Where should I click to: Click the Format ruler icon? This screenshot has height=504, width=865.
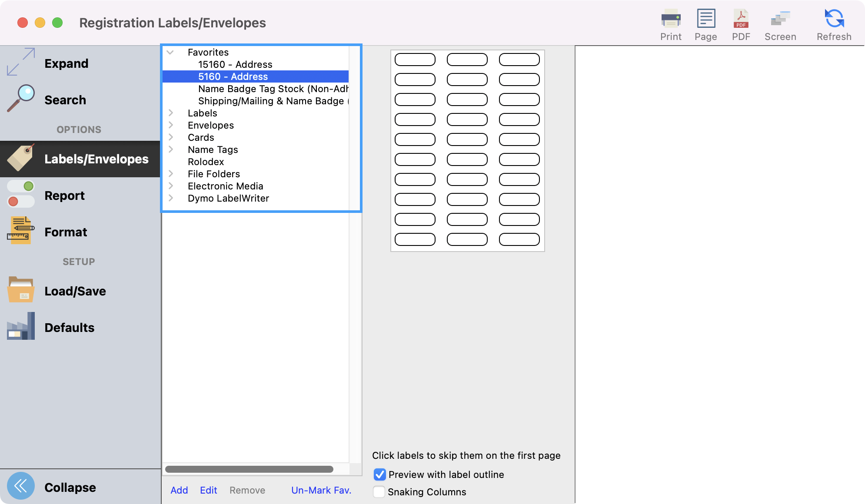[x=21, y=231]
